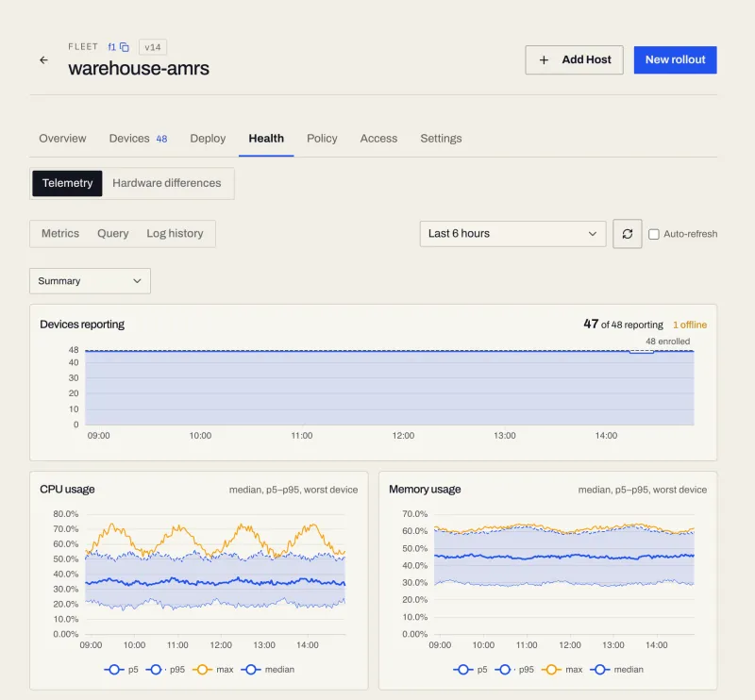This screenshot has height=700, width=755.
Task: Click the New rollout button
Action: [x=675, y=60]
